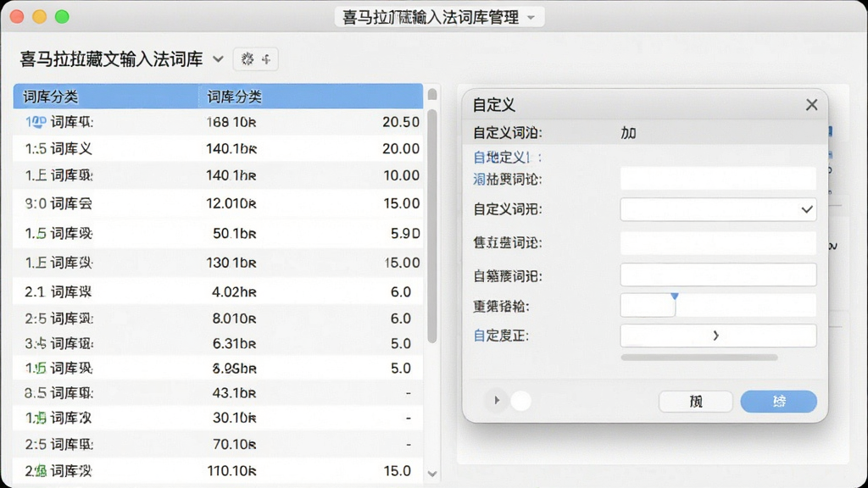Click the third text field in the dialog
Screen dimensions: 868x488
(718, 243)
